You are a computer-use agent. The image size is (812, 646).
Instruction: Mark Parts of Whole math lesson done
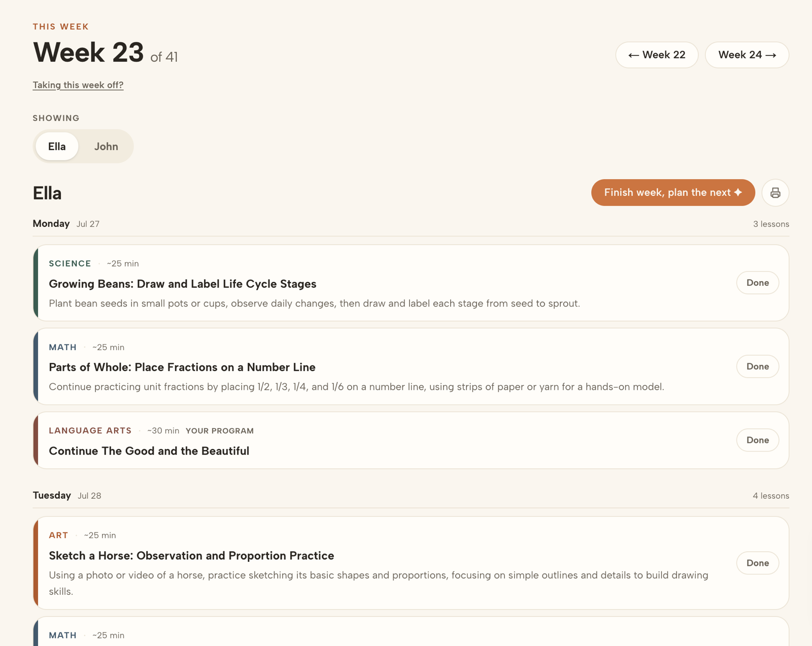coord(757,366)
